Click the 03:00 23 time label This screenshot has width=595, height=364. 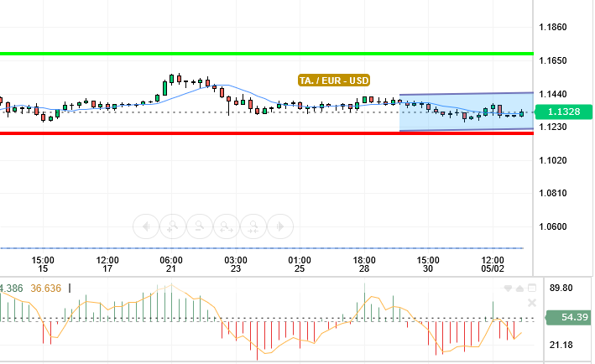[x=236, y=265]
